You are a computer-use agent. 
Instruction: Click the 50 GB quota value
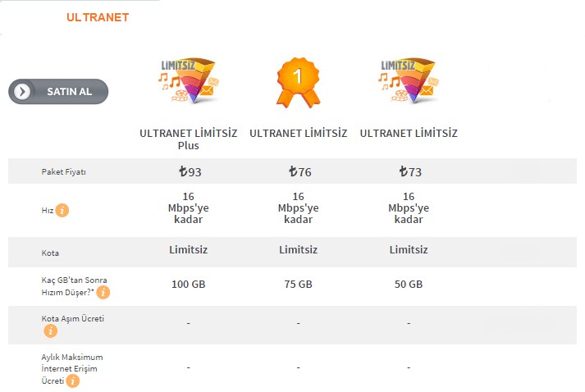tap(408, 285)
